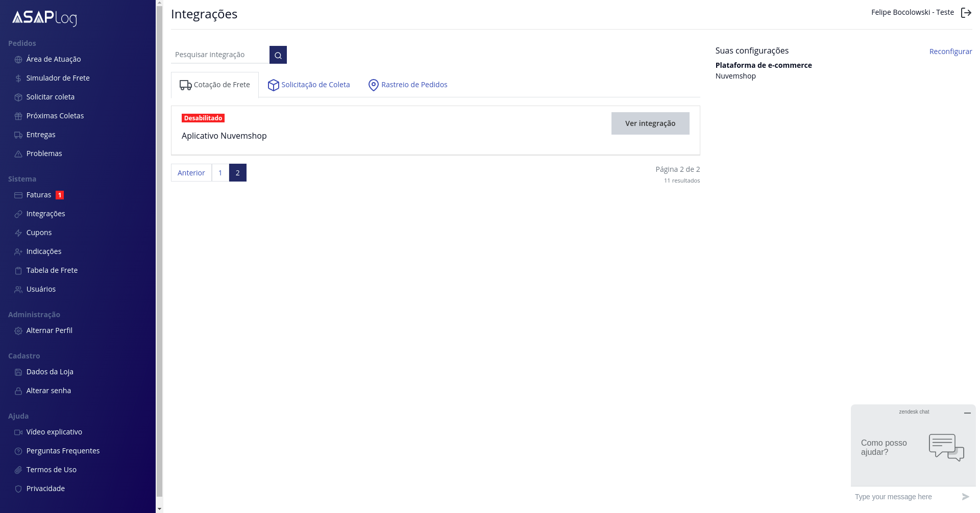
Task: Click the save icon beside Dados da Loja
Action: click(x=18, y=372)
